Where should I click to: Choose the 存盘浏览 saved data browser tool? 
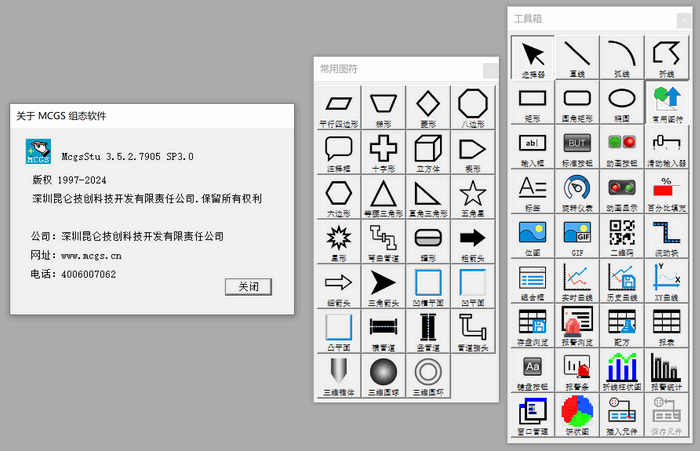point(533,326)
